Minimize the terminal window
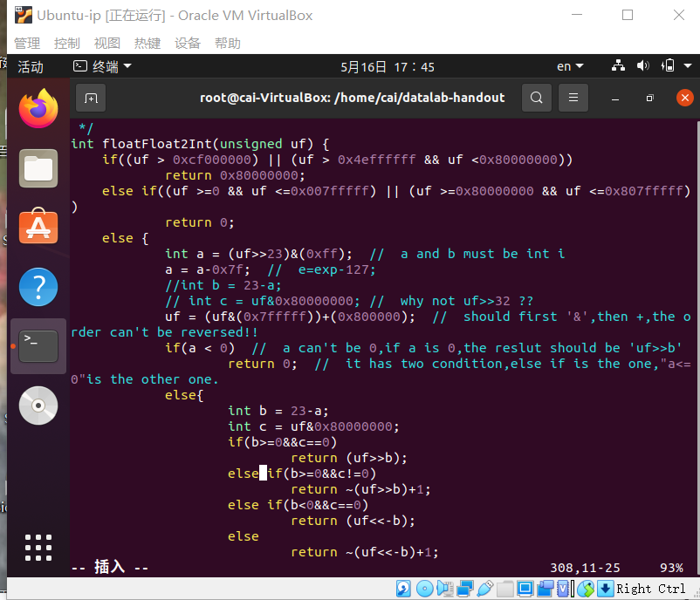 click(615, 99)
